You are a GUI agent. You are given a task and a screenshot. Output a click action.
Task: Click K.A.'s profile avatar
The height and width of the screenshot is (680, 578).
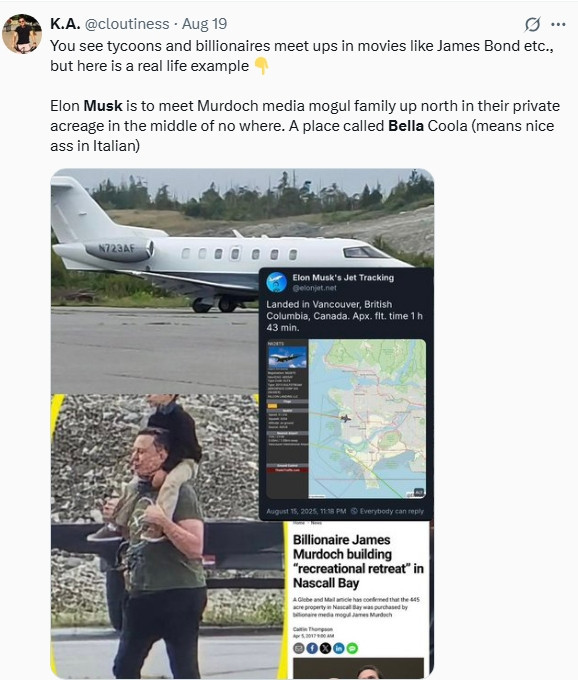pos(22,33)
